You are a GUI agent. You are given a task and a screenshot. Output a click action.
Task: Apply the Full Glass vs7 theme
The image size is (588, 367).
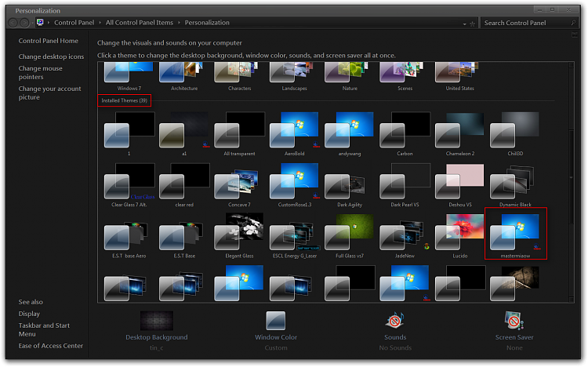click(x=350, y=236)
